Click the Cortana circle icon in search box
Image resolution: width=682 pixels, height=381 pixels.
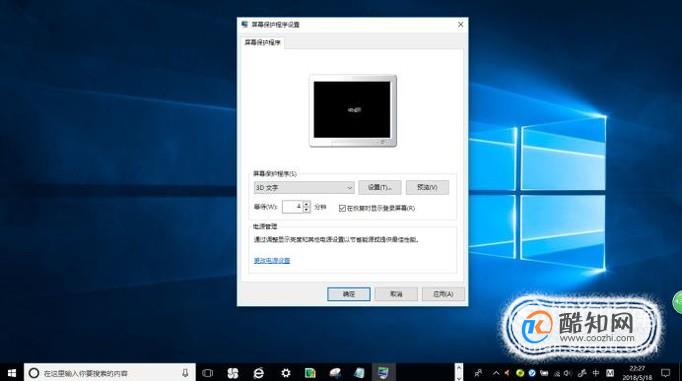click(33, 373)
